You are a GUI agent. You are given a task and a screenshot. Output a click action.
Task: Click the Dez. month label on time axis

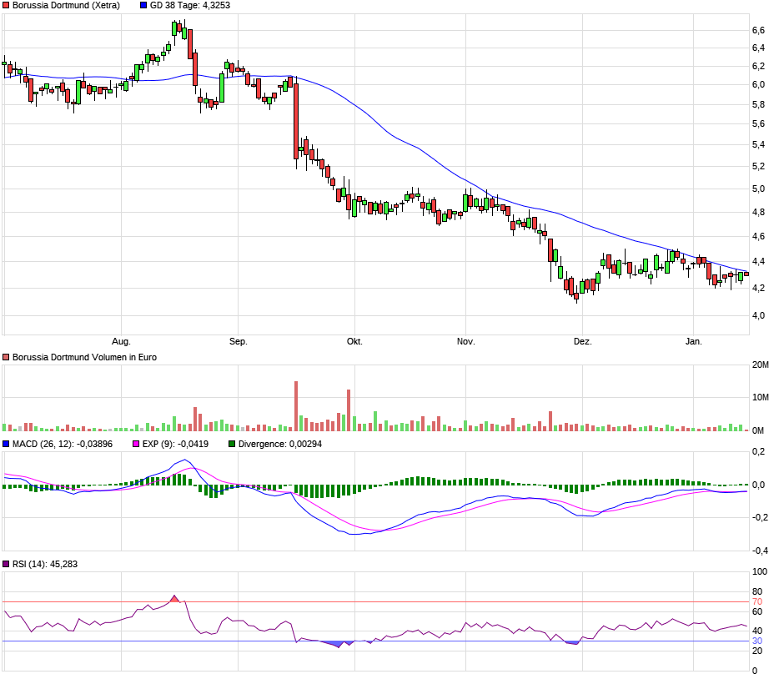[583, 342]
